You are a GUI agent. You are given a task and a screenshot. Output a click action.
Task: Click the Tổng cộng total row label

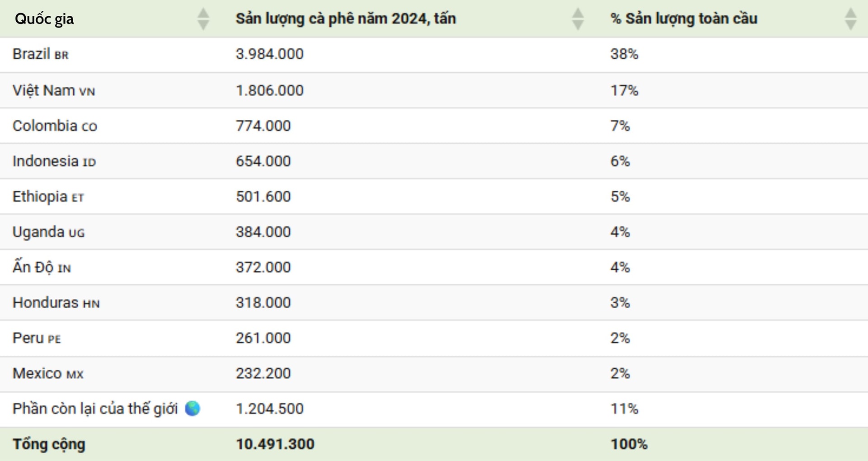(x=49, y=444)
